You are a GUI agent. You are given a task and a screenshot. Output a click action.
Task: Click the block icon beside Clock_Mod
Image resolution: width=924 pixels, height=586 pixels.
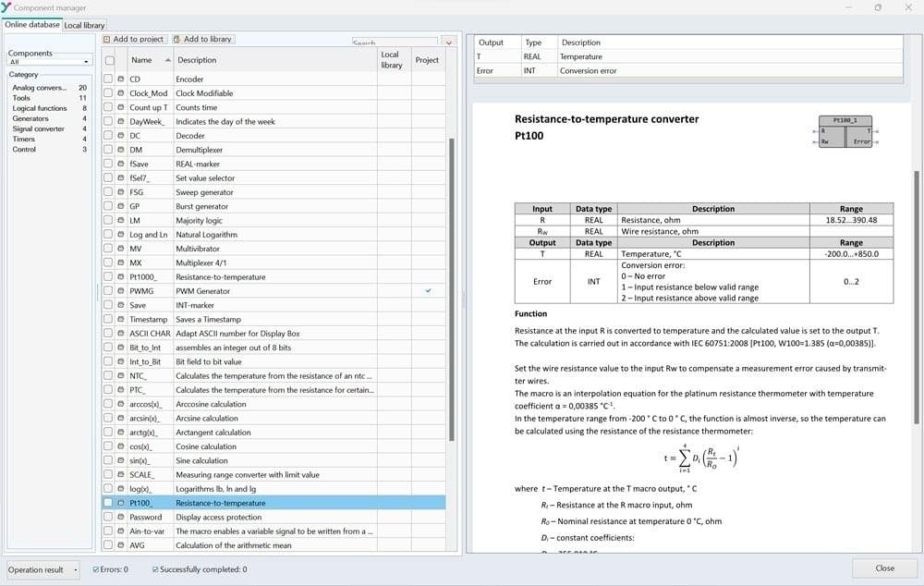tap(121, 93)
